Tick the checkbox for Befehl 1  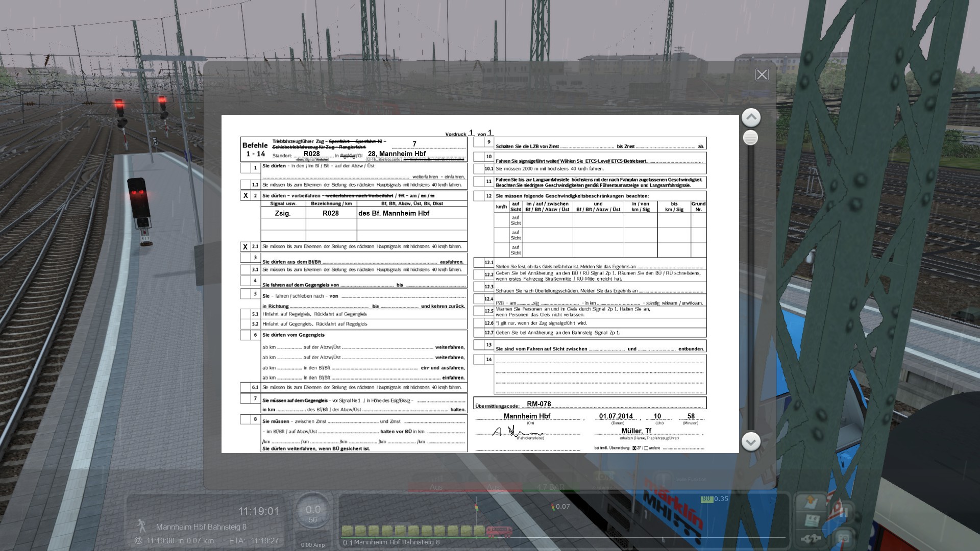tap(246, 168)
